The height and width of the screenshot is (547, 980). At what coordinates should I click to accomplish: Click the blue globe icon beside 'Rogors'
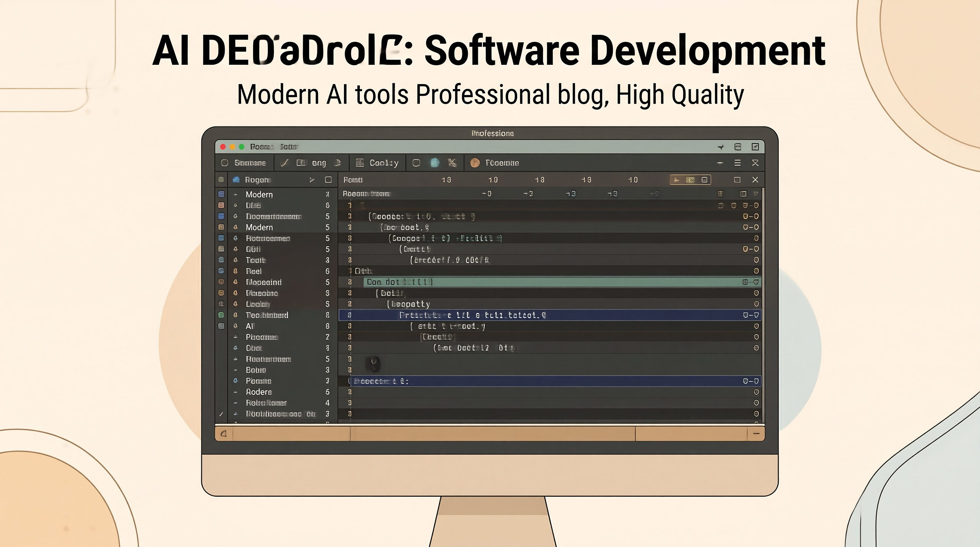(236, 179)
